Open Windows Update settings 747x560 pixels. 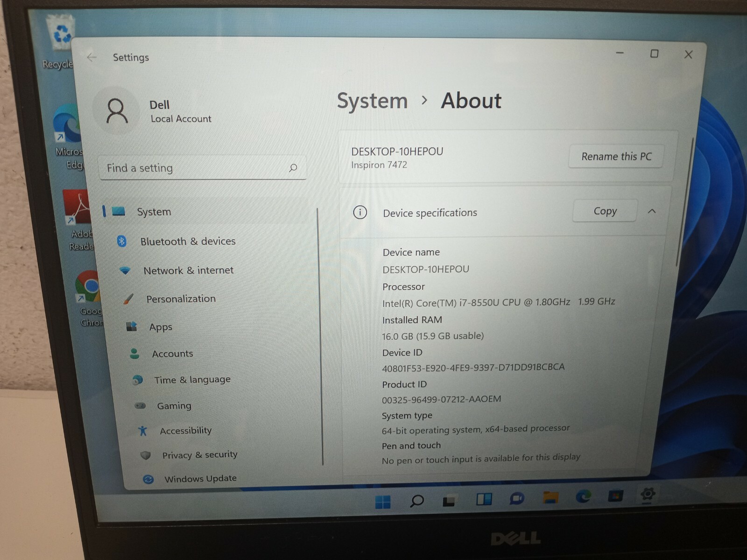pyautogui.click(x=200, y=478)
